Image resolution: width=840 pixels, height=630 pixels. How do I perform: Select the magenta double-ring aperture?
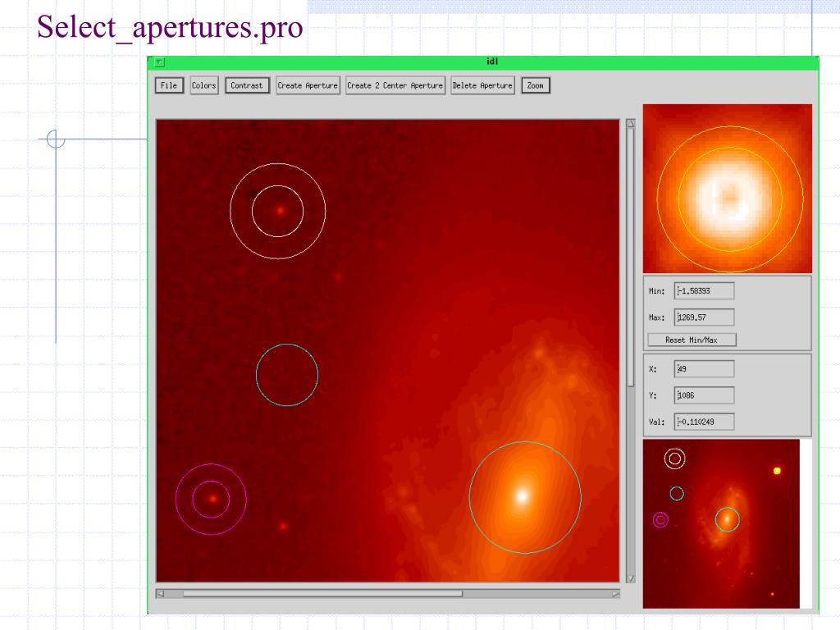click(211, 500)
